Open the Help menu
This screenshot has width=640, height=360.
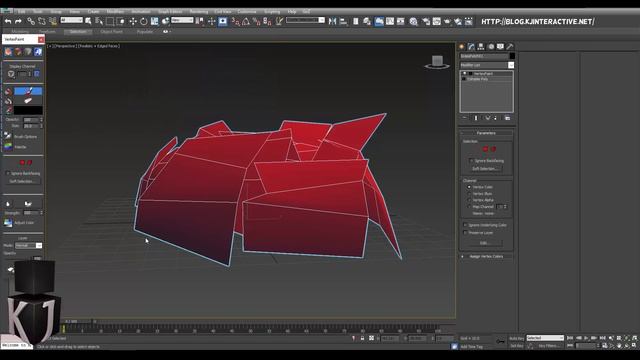point(291,12)
